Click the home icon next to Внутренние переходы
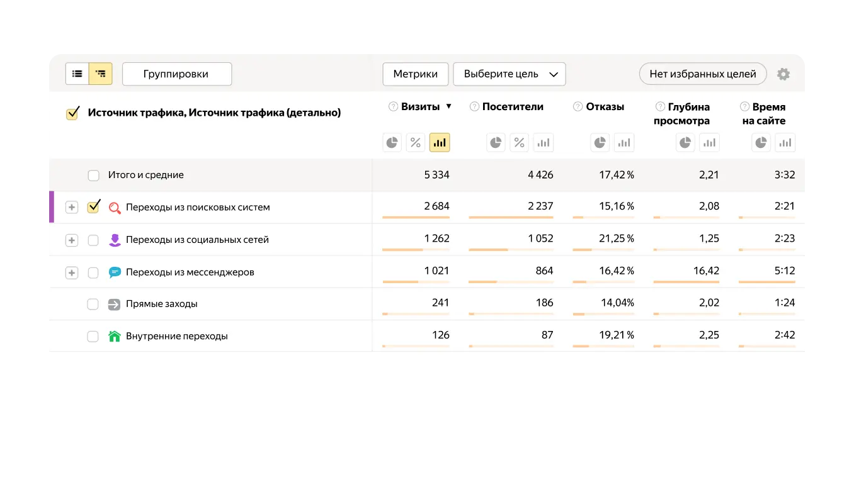This screenshot has width=854, height=504. point(113,335)
